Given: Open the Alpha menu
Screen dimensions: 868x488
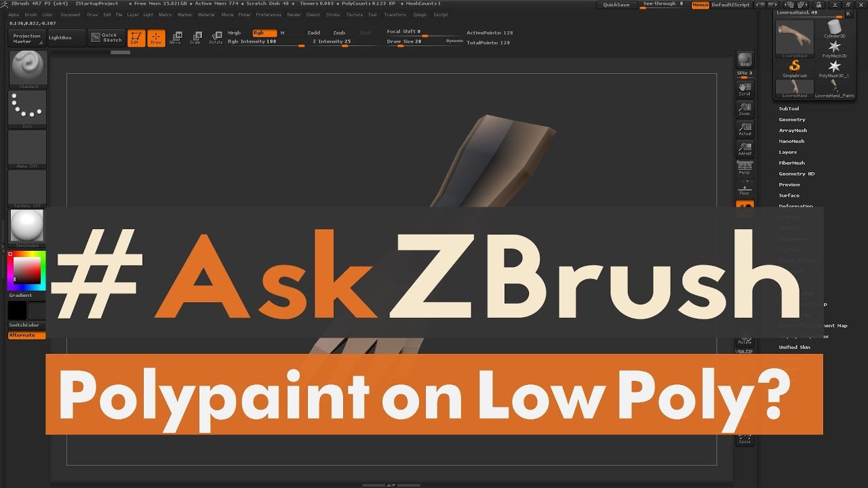Looking at the screenshot, I should [14, 14].
